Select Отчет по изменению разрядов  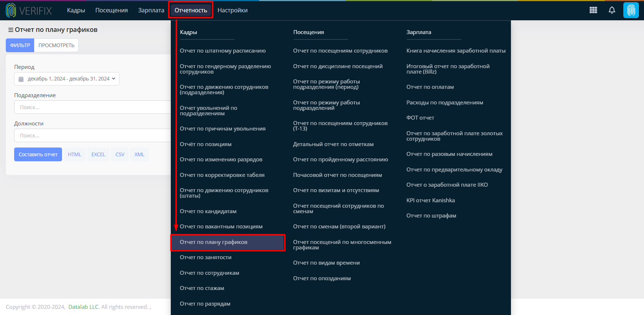[x=221, y=159]
